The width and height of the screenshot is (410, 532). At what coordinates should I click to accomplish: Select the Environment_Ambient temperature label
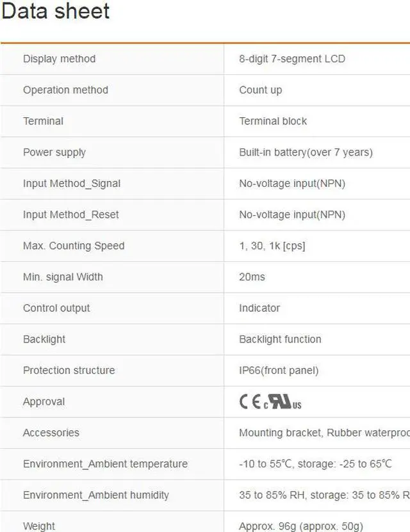pos(105,464)
